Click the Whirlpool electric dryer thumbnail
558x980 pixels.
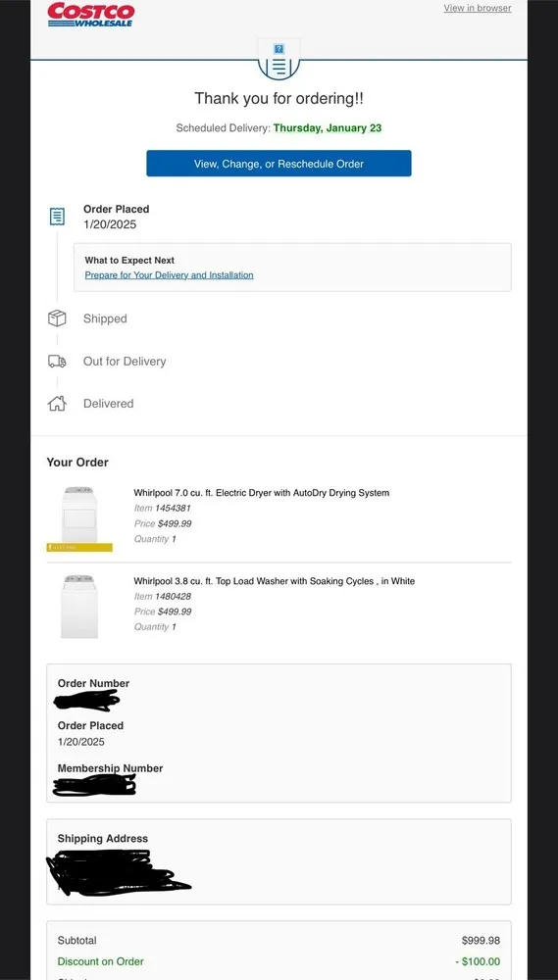pyautogui.click(x=79, y=515)
